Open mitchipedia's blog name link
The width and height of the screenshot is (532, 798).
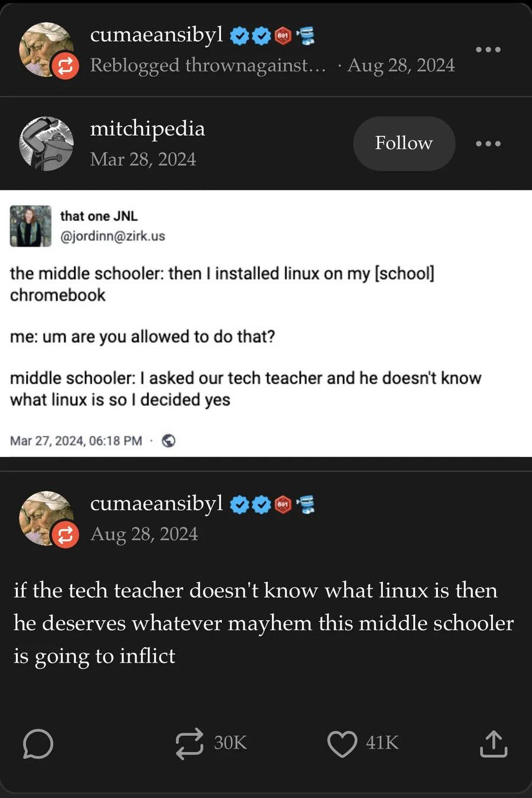(147, 128)
